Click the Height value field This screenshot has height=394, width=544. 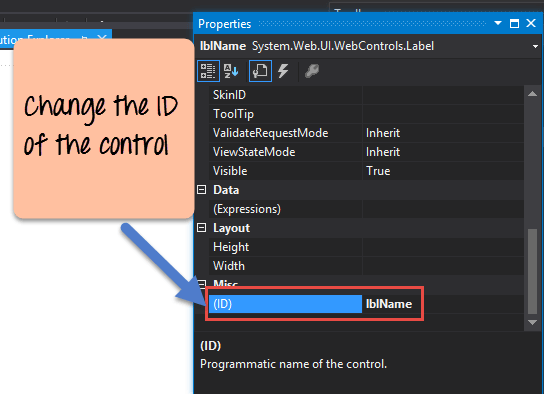443,247
